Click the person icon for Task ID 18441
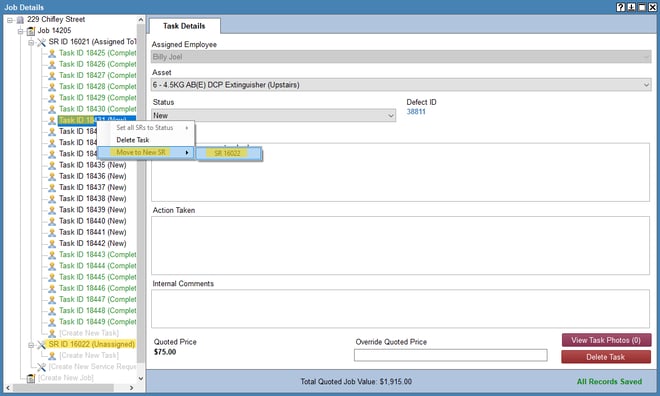The image size is (660, 396). [x=52, y=233]
